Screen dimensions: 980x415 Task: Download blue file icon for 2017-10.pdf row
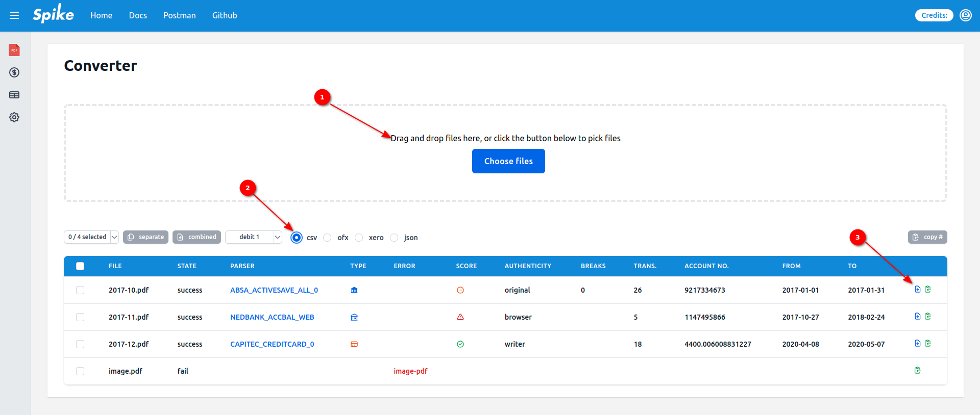917,290
